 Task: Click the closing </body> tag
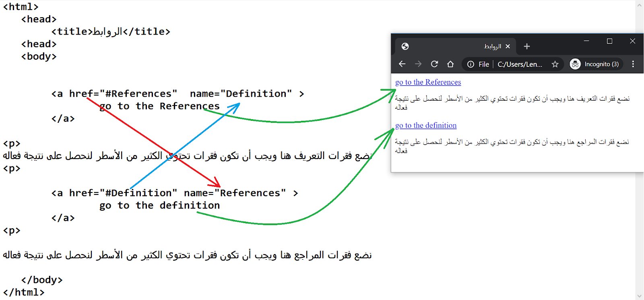point(42,280)
